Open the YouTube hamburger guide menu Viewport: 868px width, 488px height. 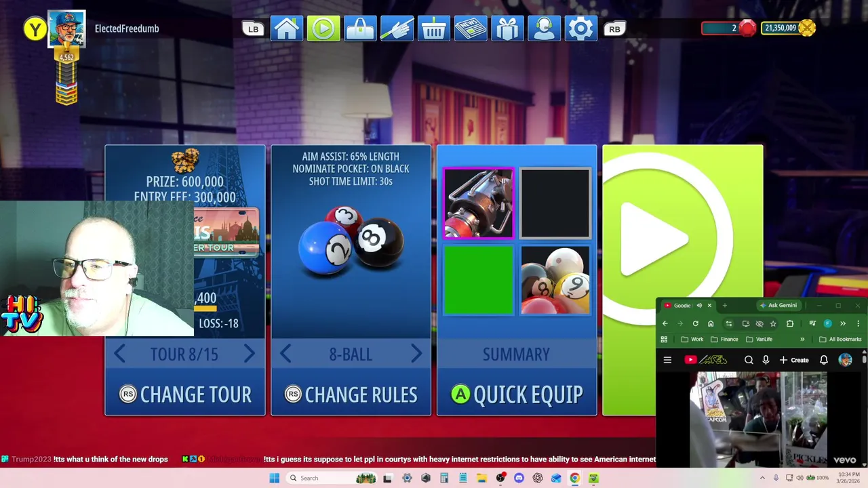667,360
